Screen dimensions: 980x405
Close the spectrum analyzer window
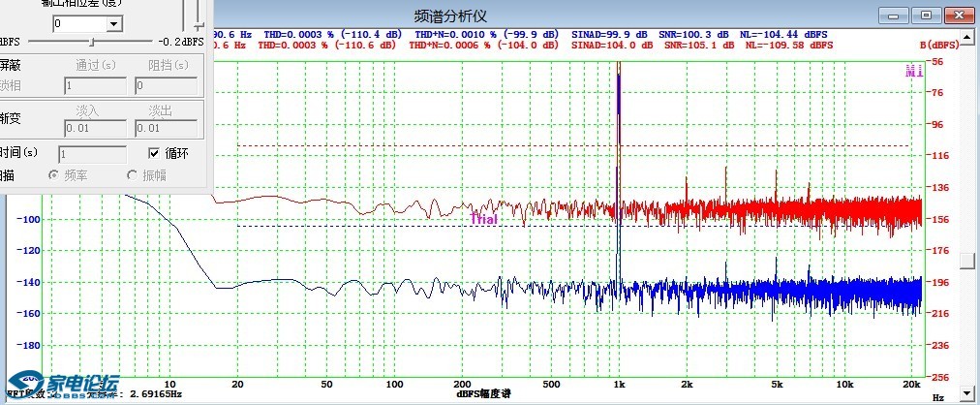point(957,16)
